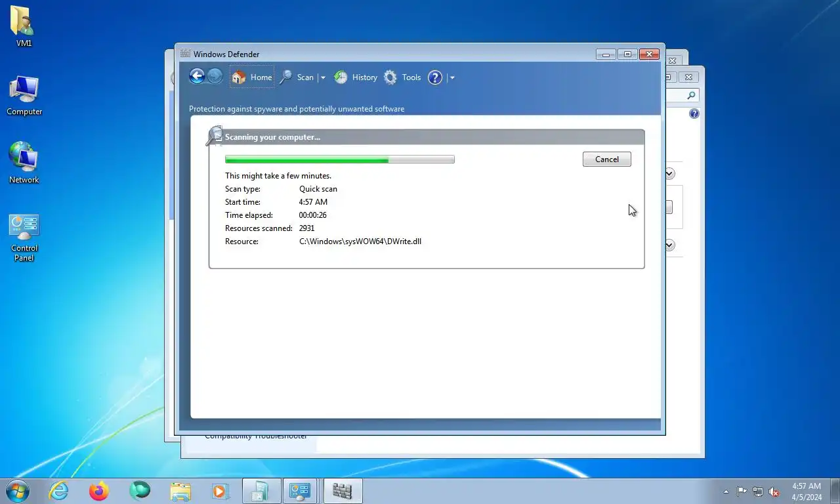
Task: Close the rearmost background window
Action: coord(672,60)
